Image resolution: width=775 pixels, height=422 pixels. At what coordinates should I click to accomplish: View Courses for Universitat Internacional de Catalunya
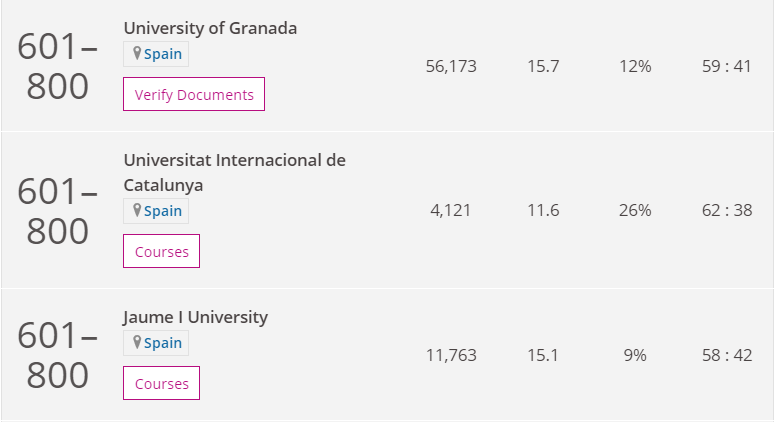pos(162,251)
